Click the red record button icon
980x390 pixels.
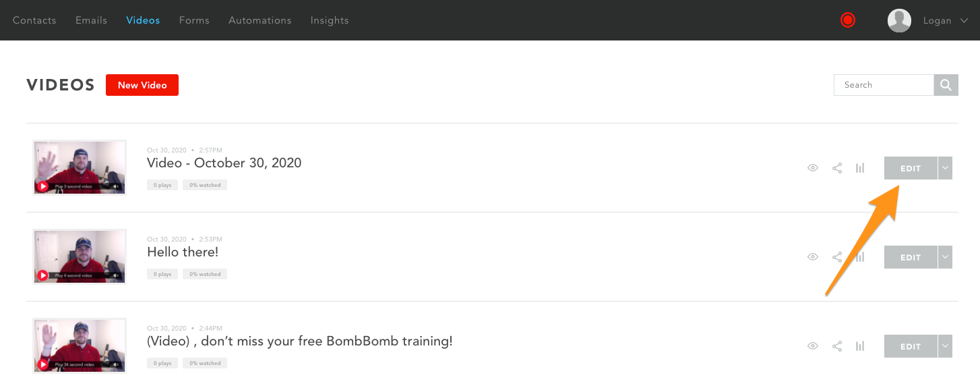848,20
